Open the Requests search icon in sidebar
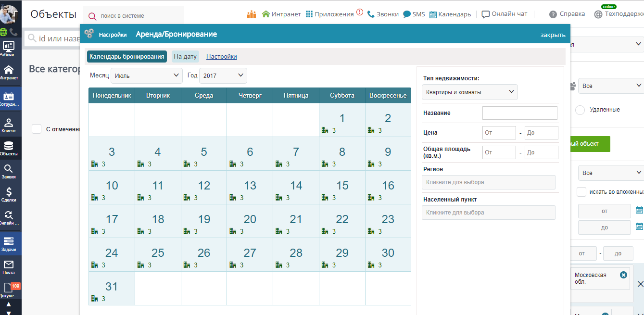644x315 pixels. coord(9,171)
